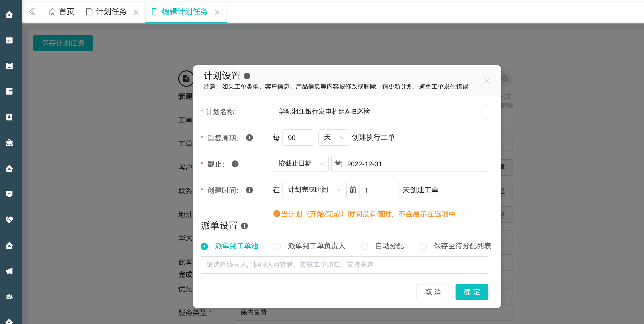Screen dimensions: 644x324
Task: Click the 计划名称 text input field
Action: 380,112
